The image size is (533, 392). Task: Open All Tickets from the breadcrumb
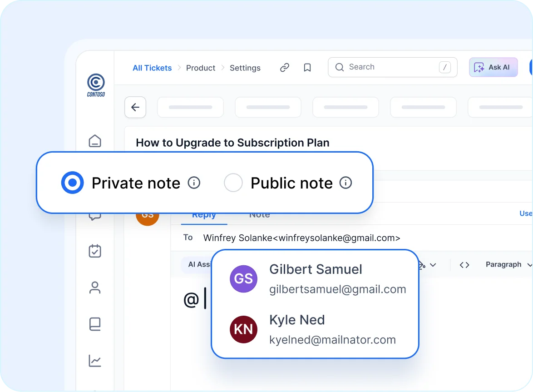coord(152,68)
